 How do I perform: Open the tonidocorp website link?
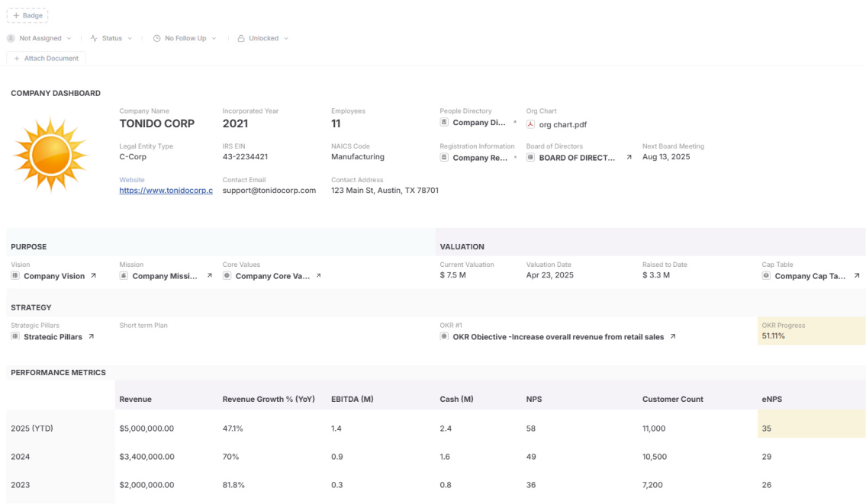(x=166, y=191)
